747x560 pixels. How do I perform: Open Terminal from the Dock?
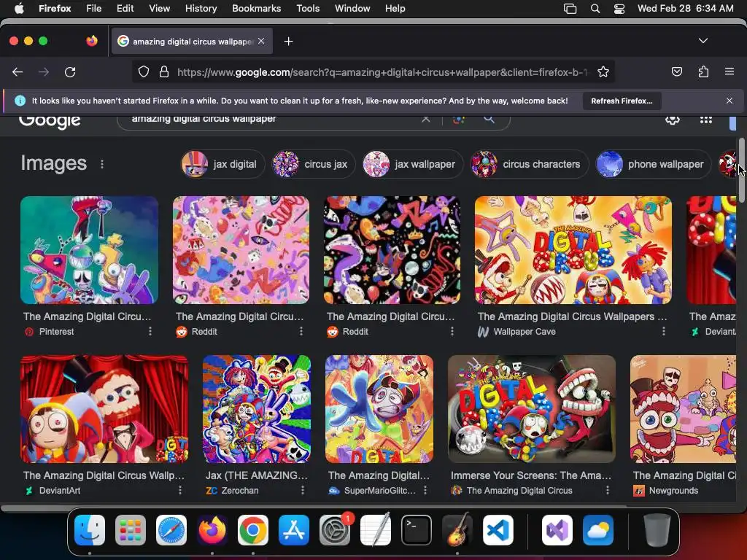click(x=417, y=530)
